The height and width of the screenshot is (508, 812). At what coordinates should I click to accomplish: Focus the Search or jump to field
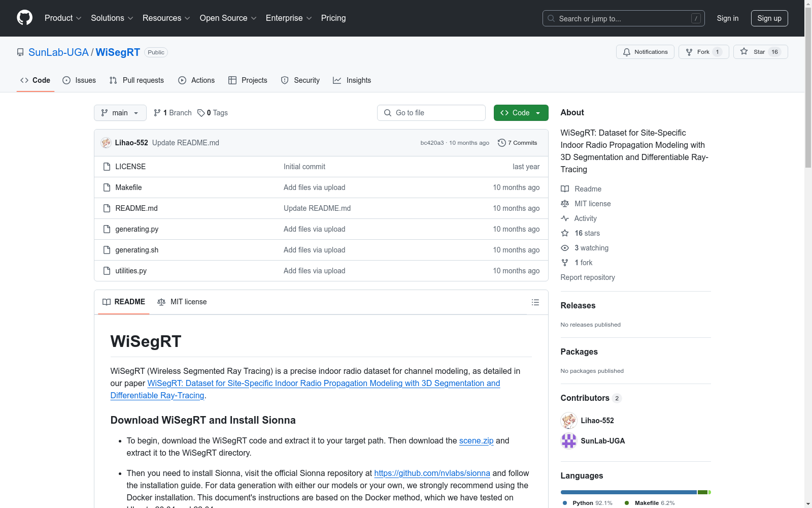[x=624, y=18]
